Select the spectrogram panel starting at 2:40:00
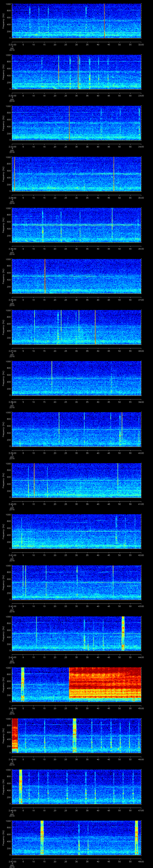This screenshot has height=868, width=153. pos(76,481)
